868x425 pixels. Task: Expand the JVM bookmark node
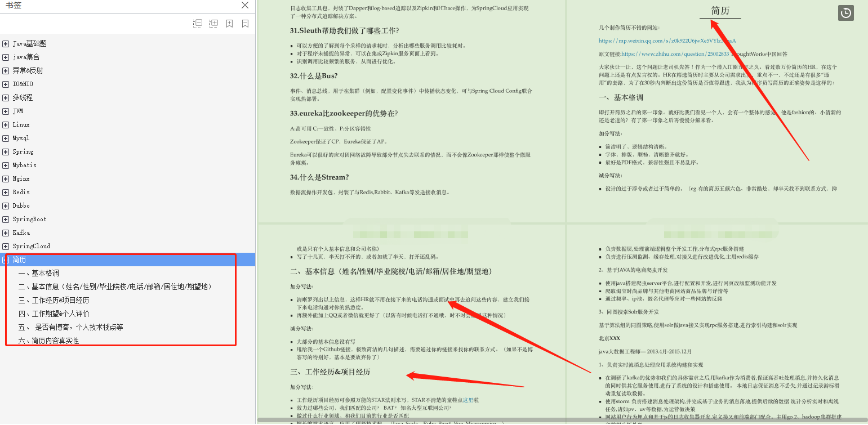[6, 111]
